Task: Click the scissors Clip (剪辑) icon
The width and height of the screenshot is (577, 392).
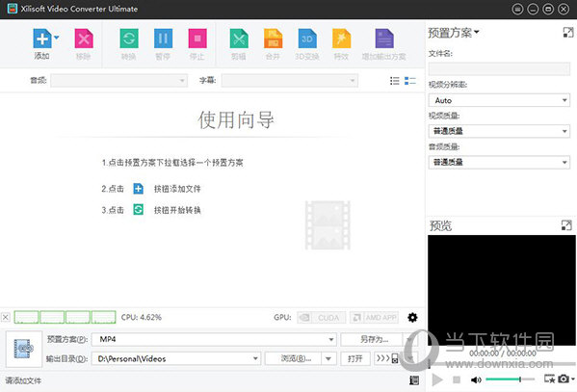Action: point(239,39)
